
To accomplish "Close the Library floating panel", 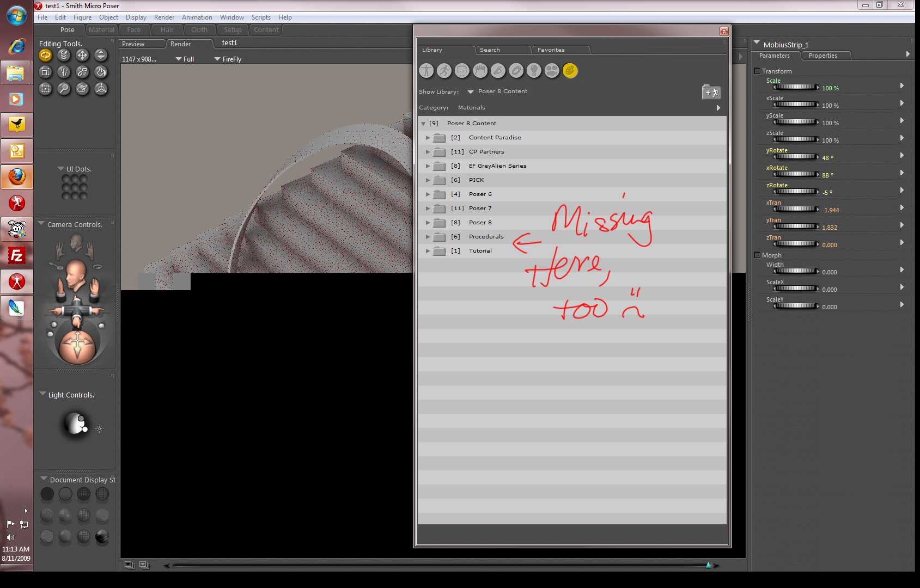I will [724, 31].
